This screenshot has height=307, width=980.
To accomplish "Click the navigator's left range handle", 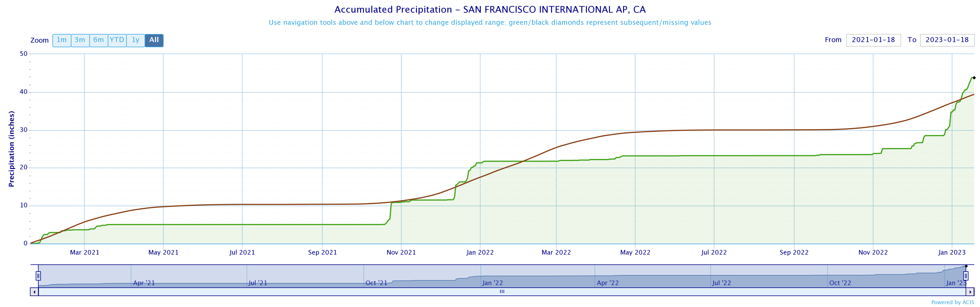I will 38,275.
